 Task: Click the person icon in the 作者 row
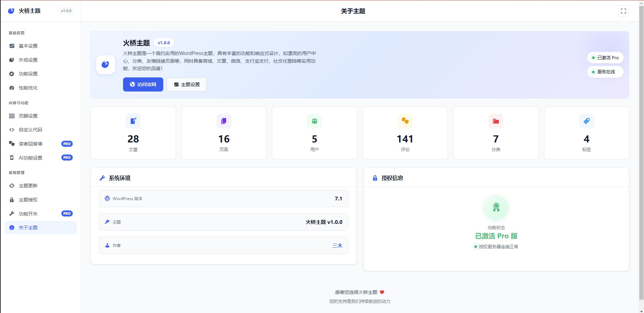pos(107,245)
